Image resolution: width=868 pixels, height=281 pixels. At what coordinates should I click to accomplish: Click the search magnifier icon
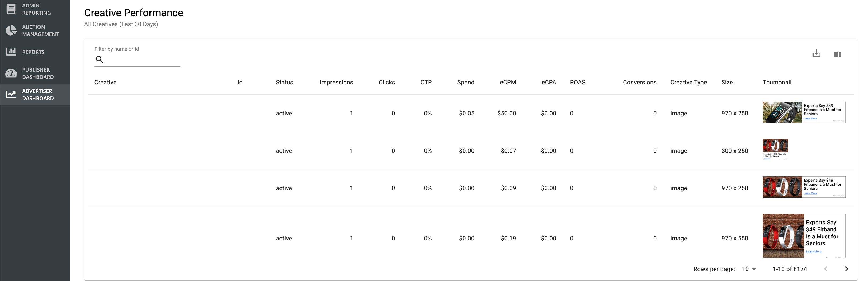[99, 59]
